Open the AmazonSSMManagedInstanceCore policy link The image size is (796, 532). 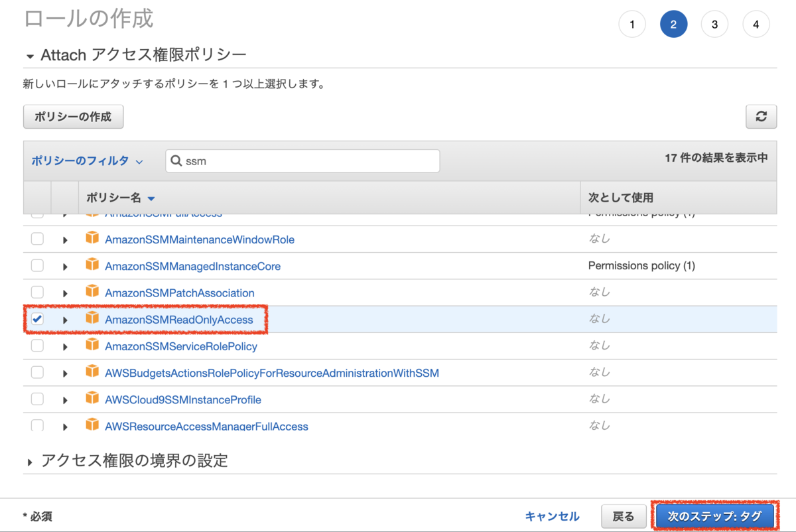tap(192, 266)
